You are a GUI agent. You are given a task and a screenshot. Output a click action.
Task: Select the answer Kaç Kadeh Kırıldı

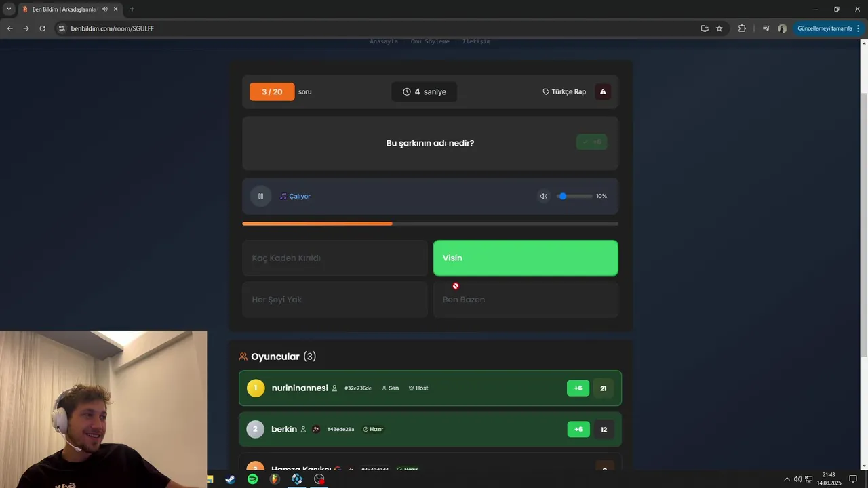pyautogui.click(x=335, y=258)
